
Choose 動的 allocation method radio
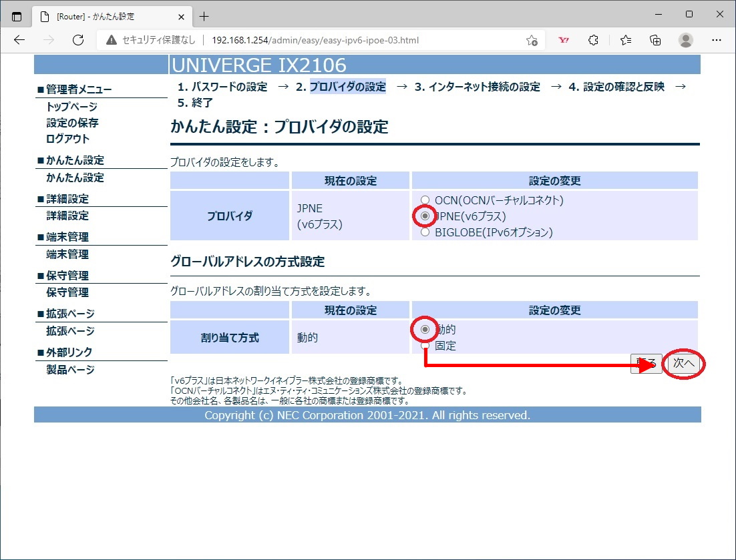(x=425, y=330)
